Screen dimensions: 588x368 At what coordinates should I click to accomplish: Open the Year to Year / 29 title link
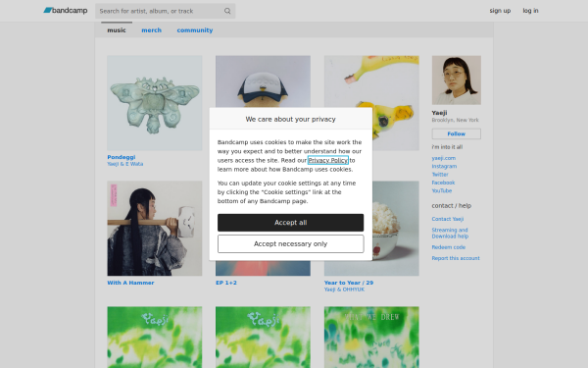(x=349, y=283)
